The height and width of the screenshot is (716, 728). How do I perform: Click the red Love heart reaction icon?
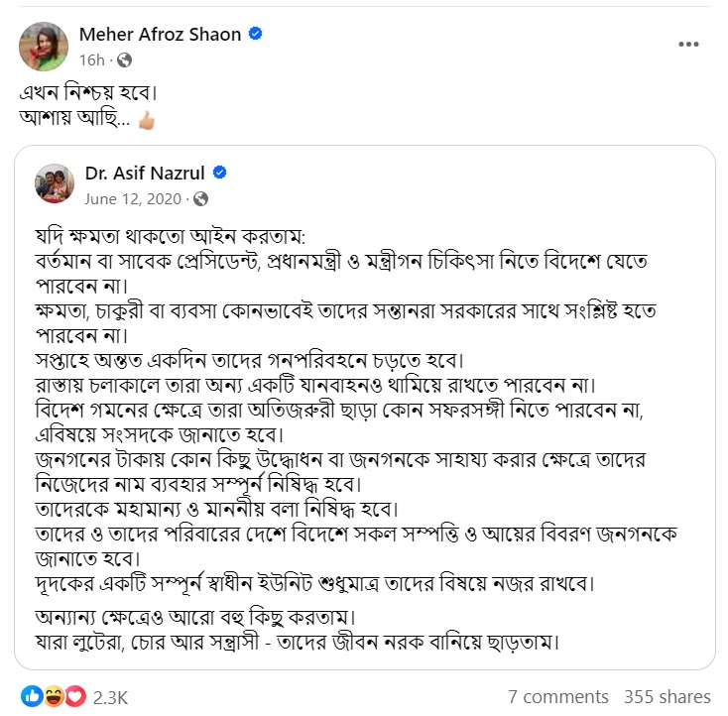click(75, 696)
